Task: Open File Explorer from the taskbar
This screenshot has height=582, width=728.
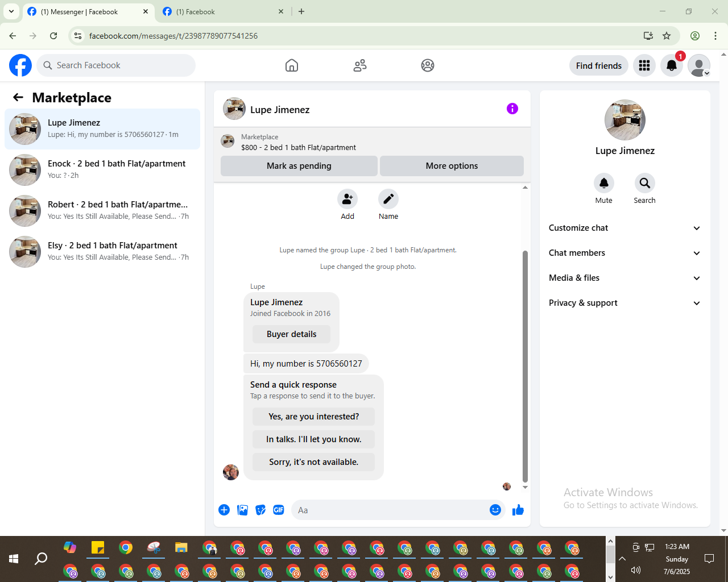Action: (181, 548)
